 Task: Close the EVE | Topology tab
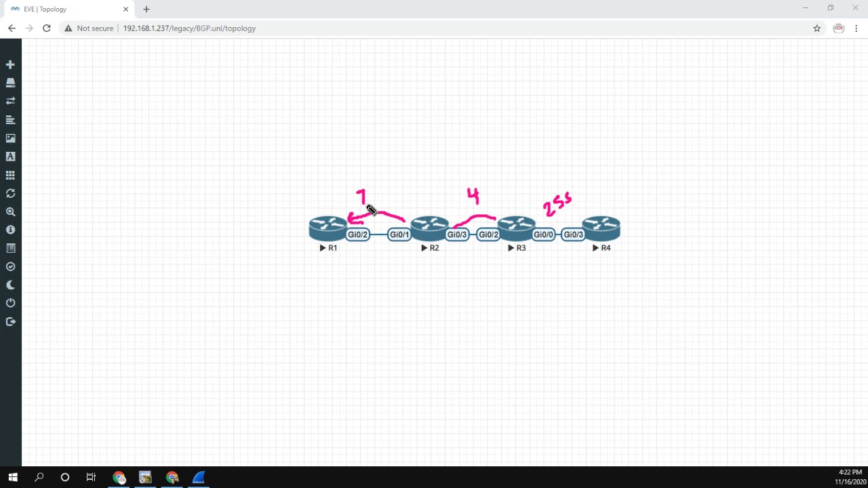pos(125,9)
